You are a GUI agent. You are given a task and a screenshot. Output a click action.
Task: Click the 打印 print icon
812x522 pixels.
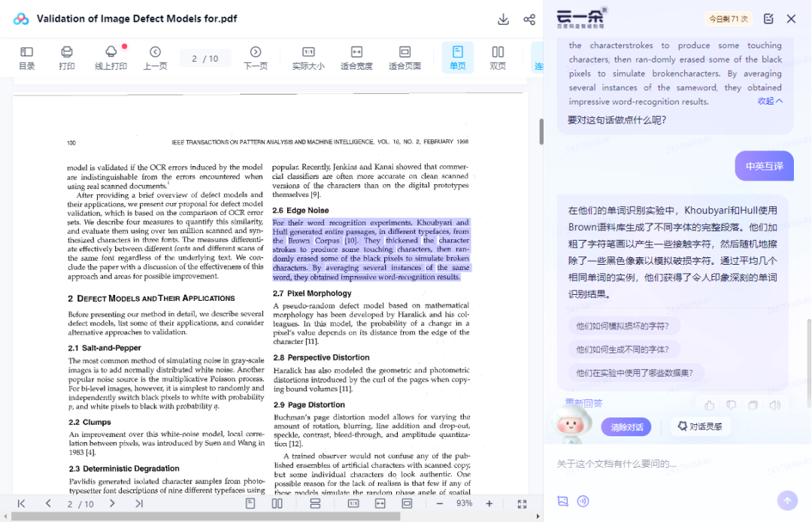point(67,57)
